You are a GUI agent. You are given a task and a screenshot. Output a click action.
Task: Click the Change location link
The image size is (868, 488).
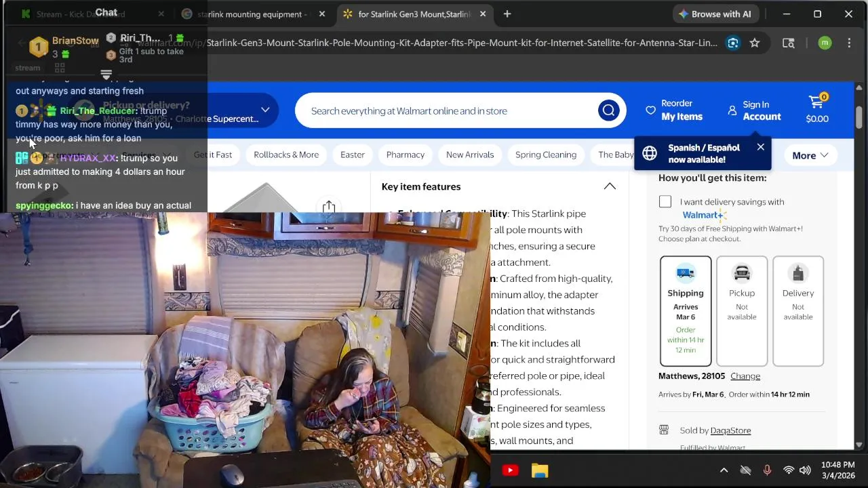pos(745,376)
